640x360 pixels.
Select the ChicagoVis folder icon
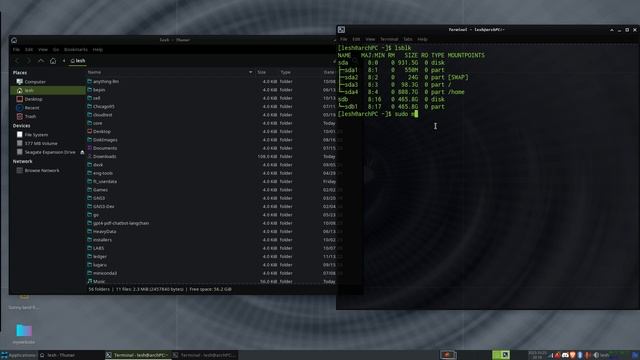[x=90, y=107]
